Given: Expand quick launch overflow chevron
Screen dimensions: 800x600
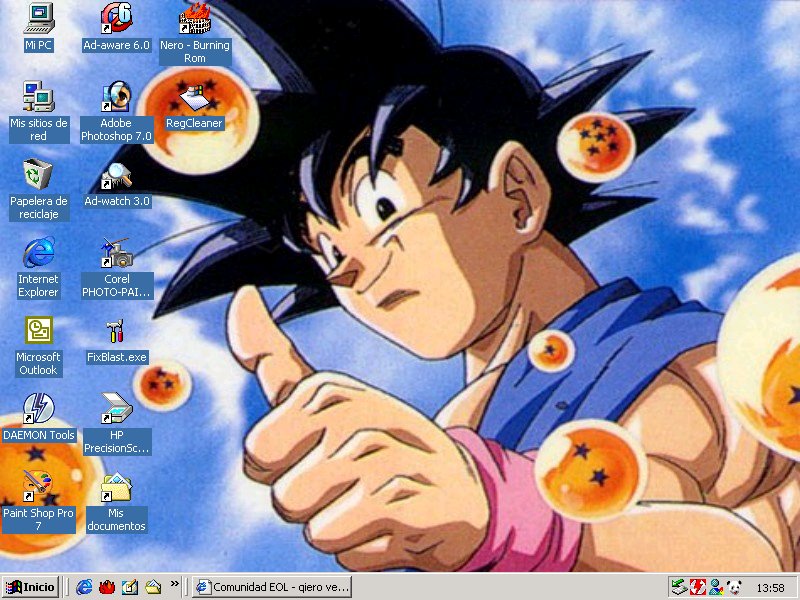Looking at the screenshot, I should tap(175, 583).
